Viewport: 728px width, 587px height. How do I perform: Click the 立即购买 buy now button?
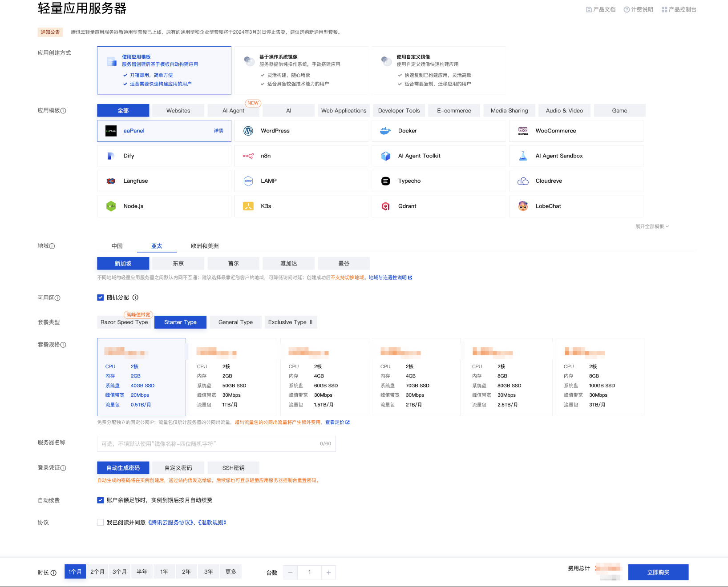click(659, 572)
